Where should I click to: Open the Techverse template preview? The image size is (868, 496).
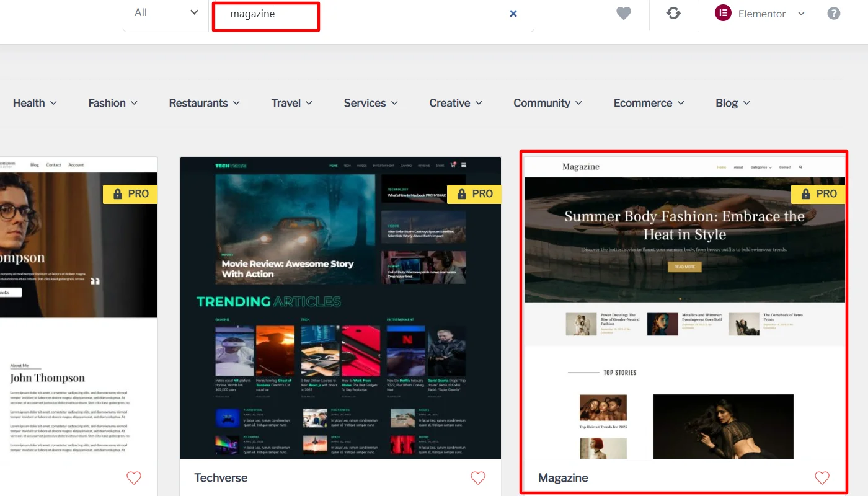[340, 308]
